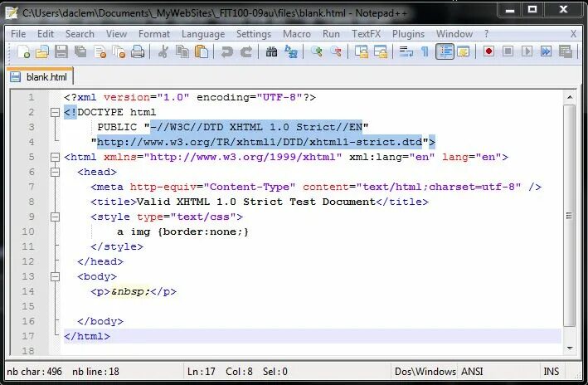Click the editor scrollbar up arrow
Image resolution: width=588 pixels, height=385 pixels.
point(570,97)
